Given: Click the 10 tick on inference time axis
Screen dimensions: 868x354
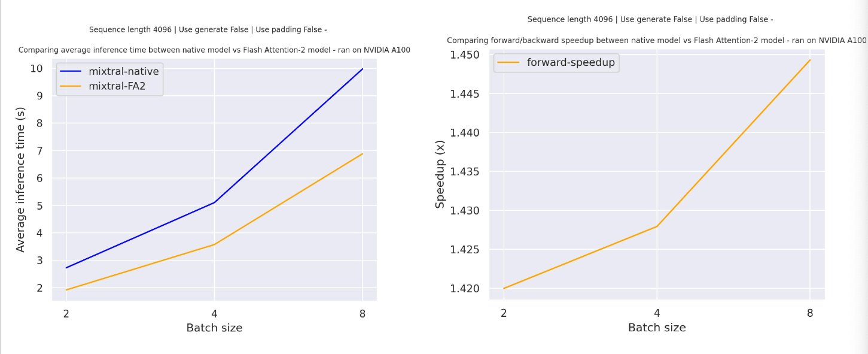Looking at the screenshot, I should (37, 68).
